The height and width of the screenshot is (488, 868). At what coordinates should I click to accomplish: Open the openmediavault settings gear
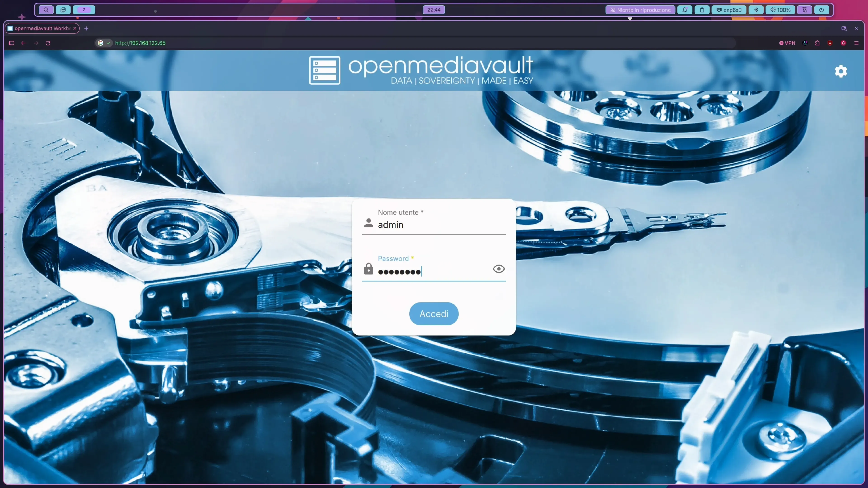click(x=841, y=71)
